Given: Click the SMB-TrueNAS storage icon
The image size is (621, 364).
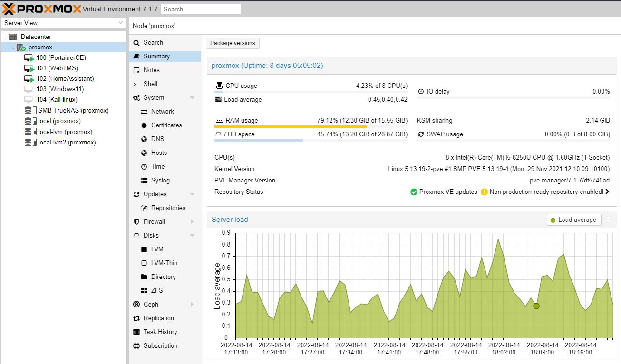Looking at the screenshot, I should 30,110.
